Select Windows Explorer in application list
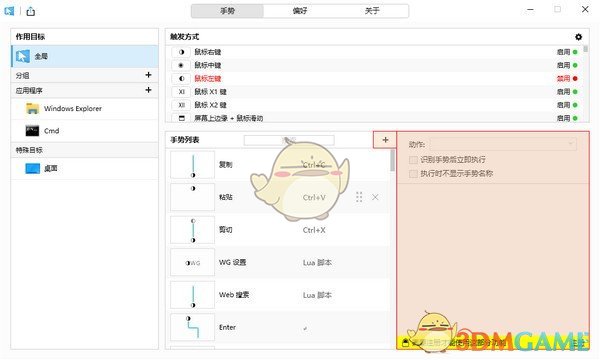Screen dimensions: 600x360 (85, 109)
